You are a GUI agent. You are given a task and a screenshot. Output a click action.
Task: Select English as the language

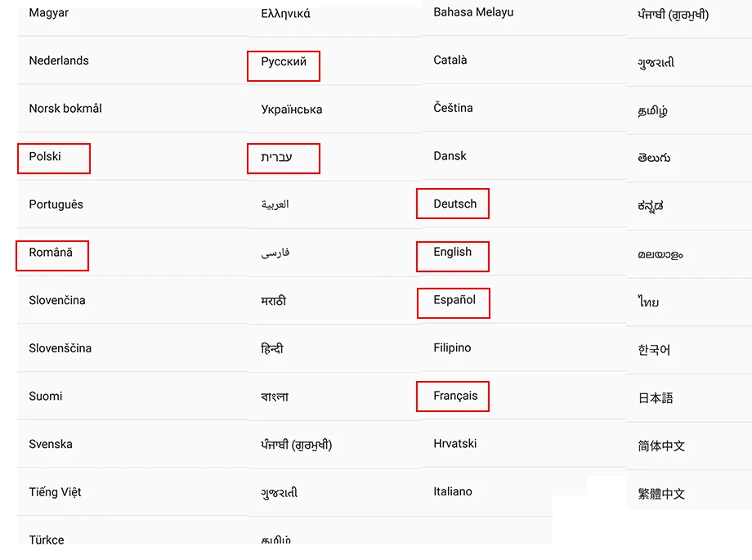point(452,253)
